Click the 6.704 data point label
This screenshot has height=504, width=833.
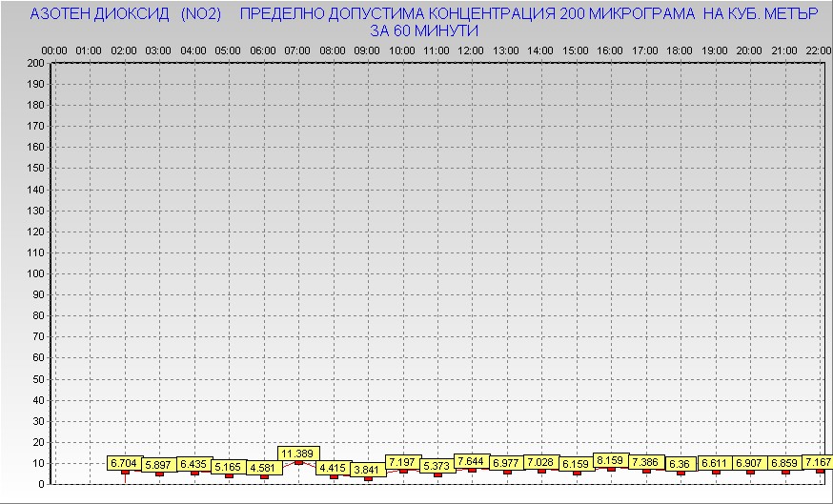124,463
